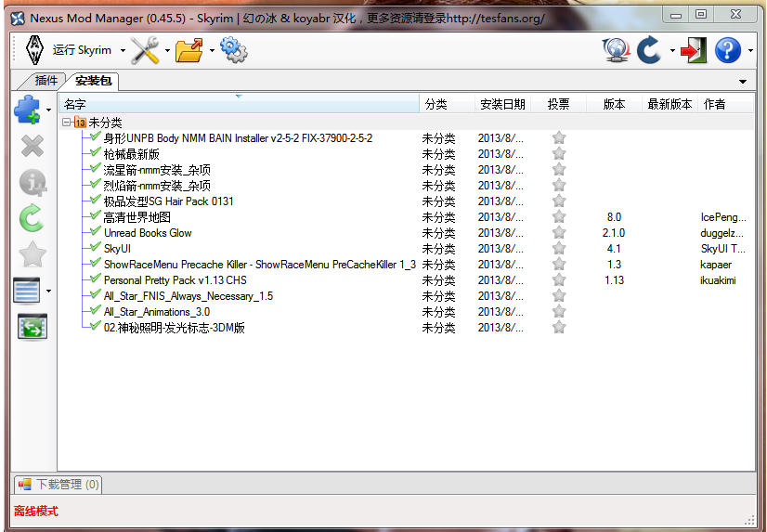Launch Skyrim with the game icon
Screen dimensions: 767x532
coord(34,50)
